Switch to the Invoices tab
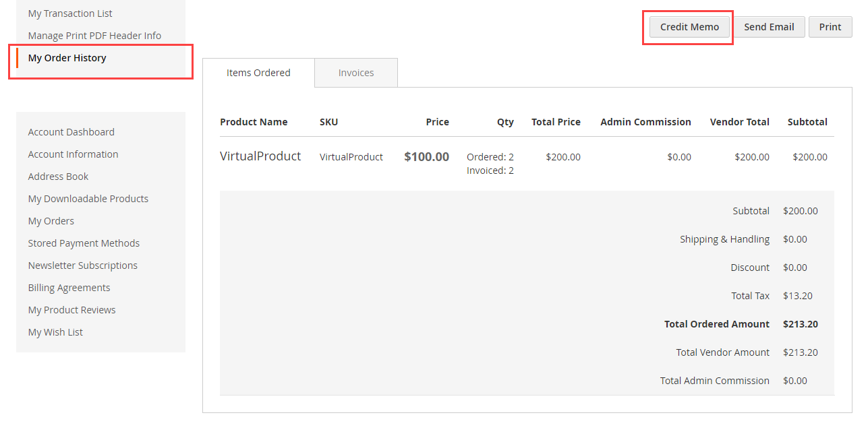The height and width of the screenshot is (438, 868). (x=355, y=73)
